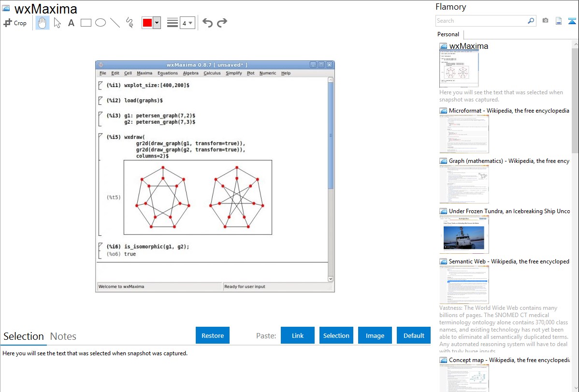Open the annotation color dropdown arrow
This screenshot has height=392, width=579.
157,23
